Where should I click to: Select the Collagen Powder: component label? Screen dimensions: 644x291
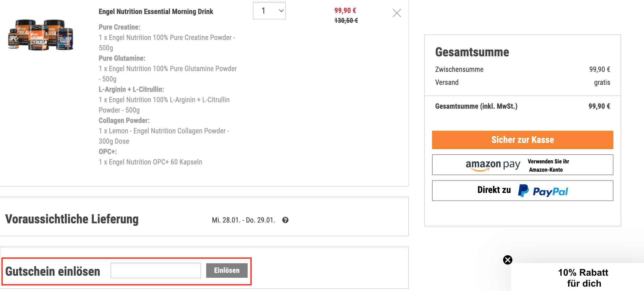pyautogui.click(x=124, y=121)
